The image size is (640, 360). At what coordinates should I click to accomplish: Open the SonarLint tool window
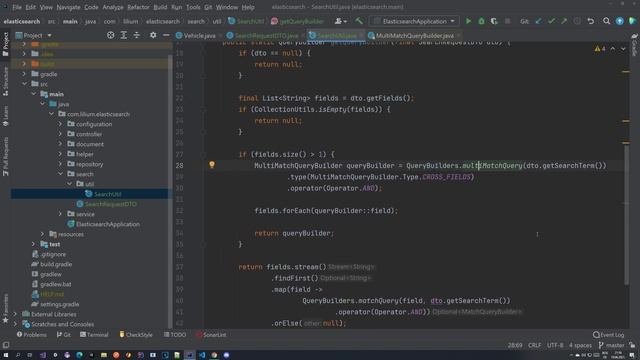(x=211, y=335)
